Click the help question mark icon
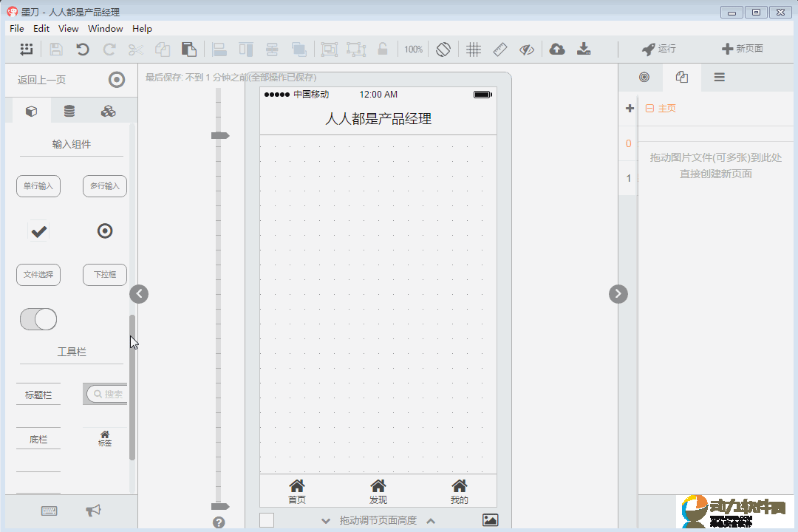The image size is (798, 532). coord(219,522)
